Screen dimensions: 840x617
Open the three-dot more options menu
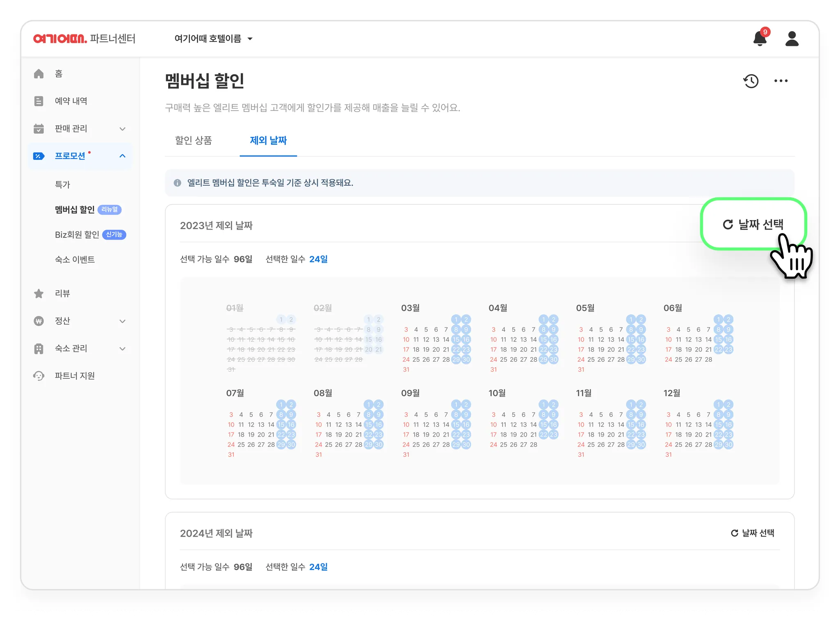(781, 81)
